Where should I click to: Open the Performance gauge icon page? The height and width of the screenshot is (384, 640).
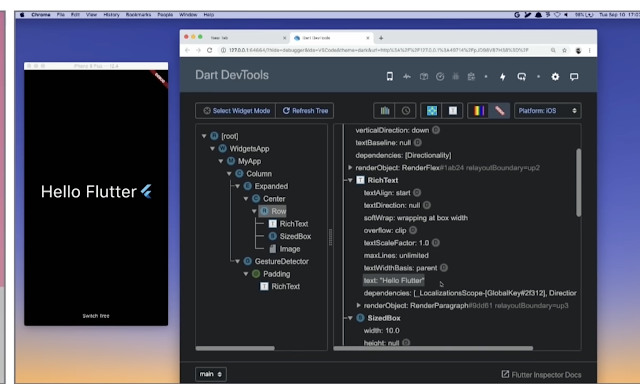[440, 76]
